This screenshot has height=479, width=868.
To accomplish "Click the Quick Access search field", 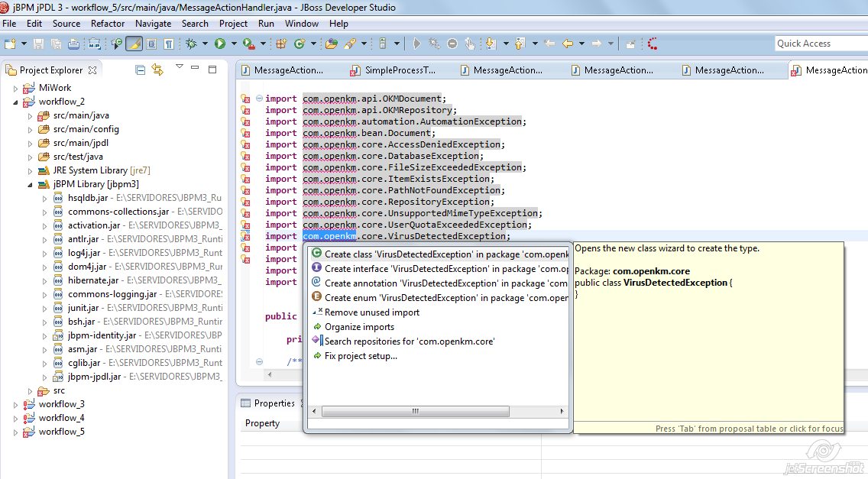I will click(x=819, y=44).
